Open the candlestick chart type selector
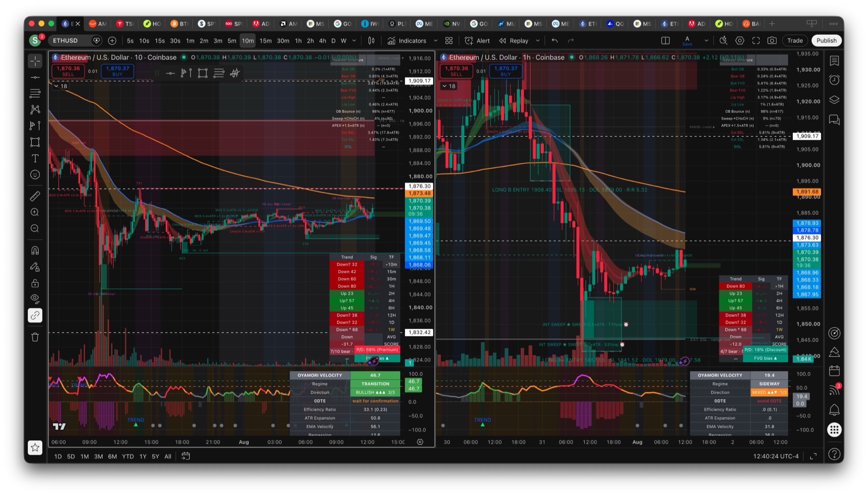 point(371,40)
